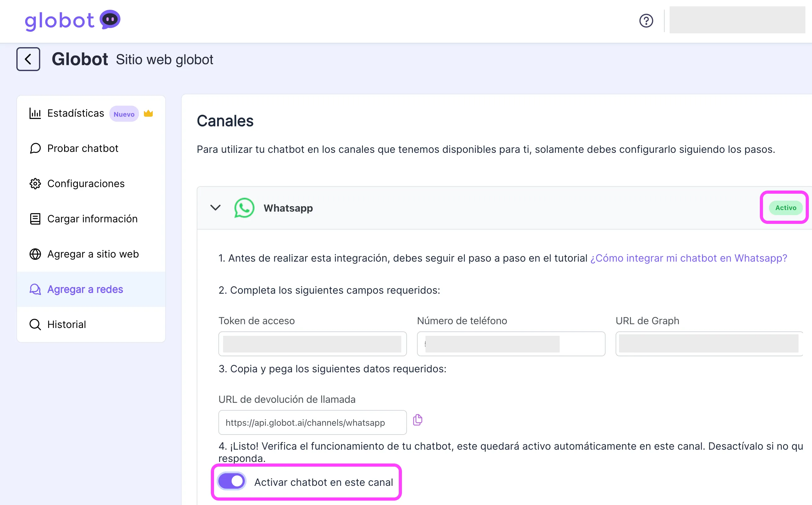Select the WhatsApp channel icon
The image size is (812, 505).
tap(244, 208)
